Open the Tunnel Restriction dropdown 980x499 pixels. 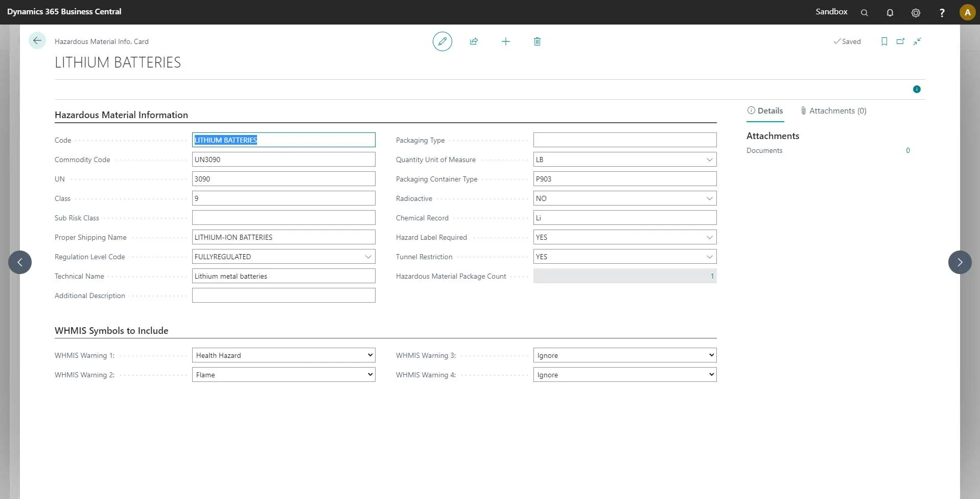tap(709, 257)
